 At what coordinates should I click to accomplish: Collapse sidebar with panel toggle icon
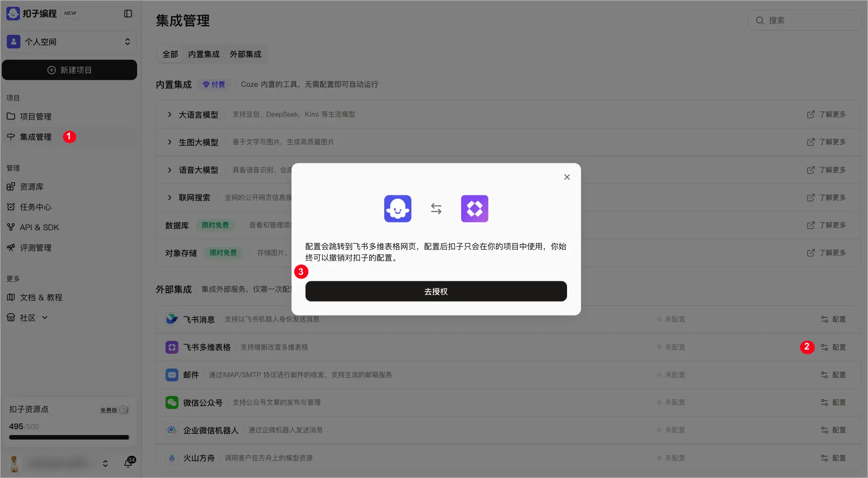coord(128,14)
